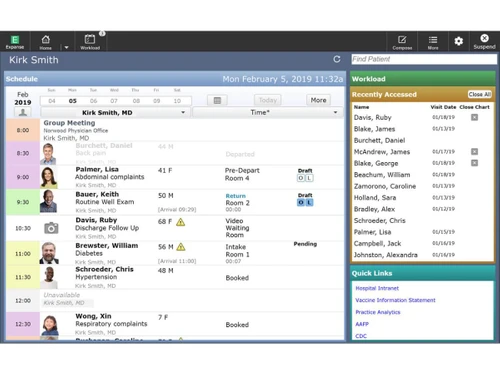Focus the Find Patient search field

pyautogui.click(x=424, y=59)
